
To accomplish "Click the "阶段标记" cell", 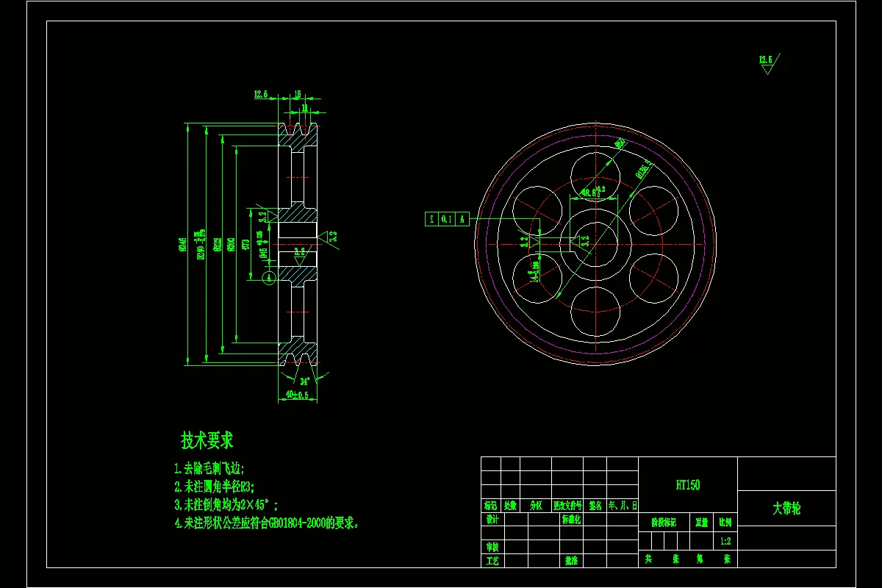I will pos(665,523).
